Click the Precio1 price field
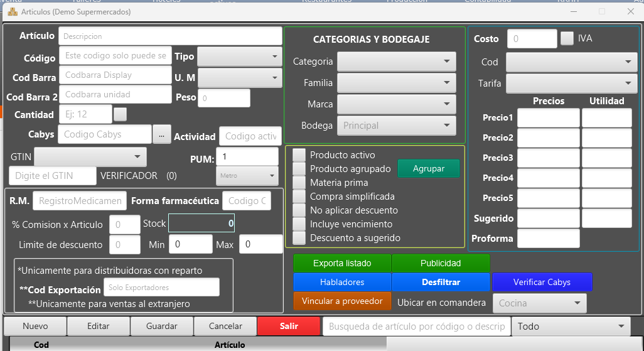644x351 pixels. coord(548,118)
